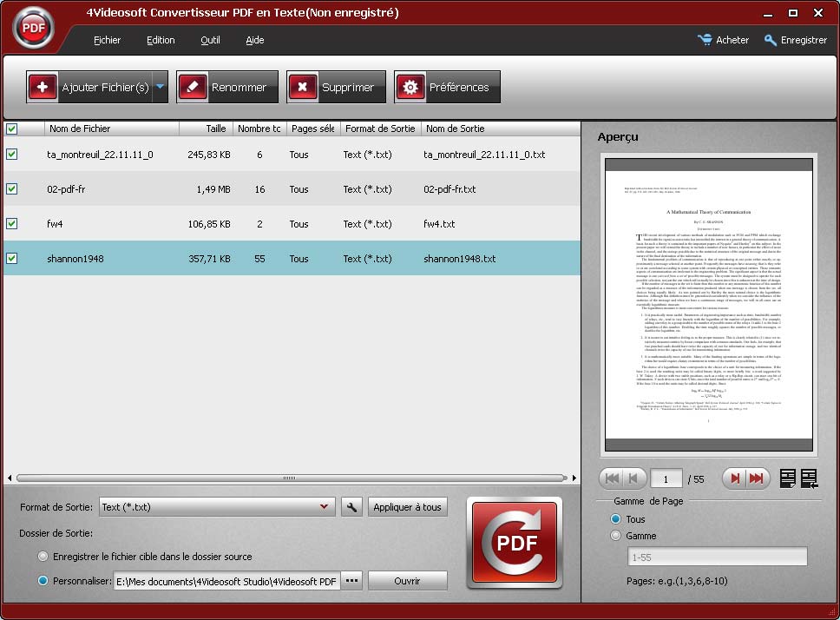The height and width of the screenshot is (620, 840).
Task: Go to the last page with double-arrow button
Action: [756, 478]
